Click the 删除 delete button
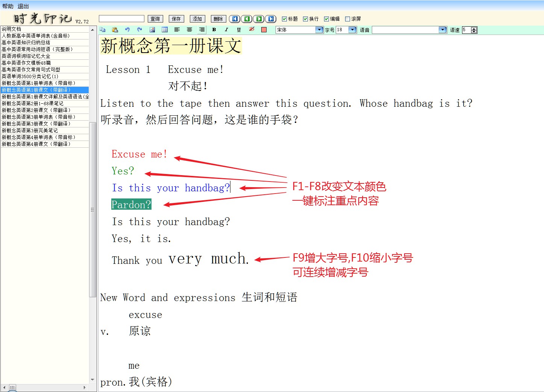The height and width of the screenshot is (392, 544). pos(218,19)
